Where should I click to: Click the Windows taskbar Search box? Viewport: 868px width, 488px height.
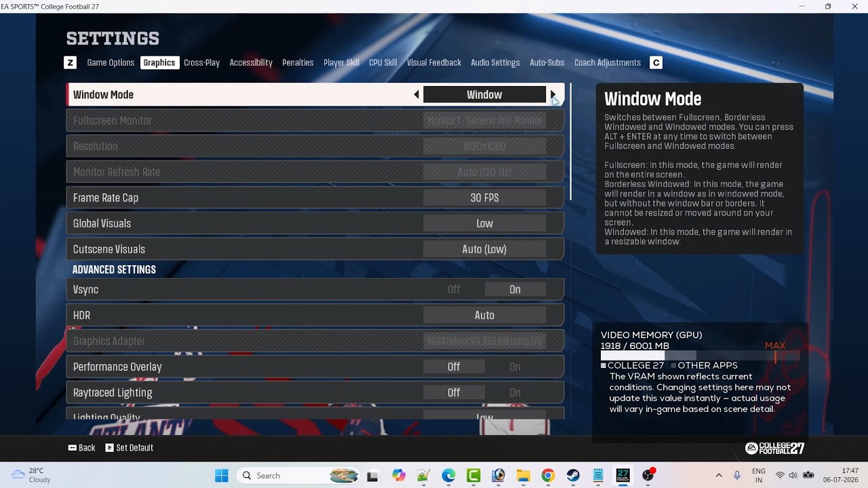298,476
